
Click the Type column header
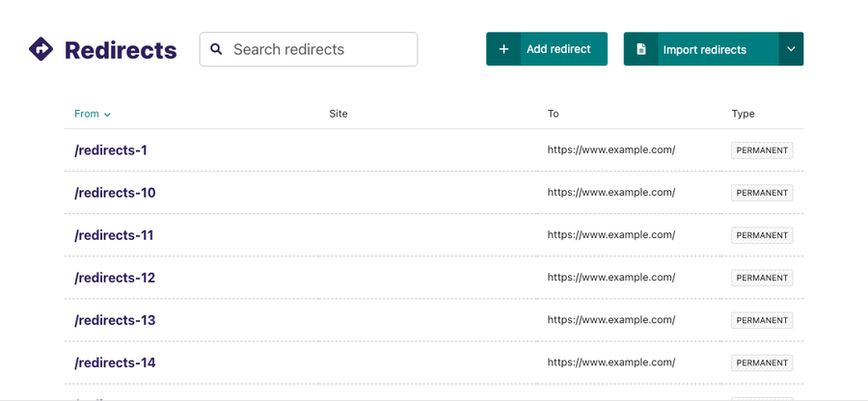[743, 114]
